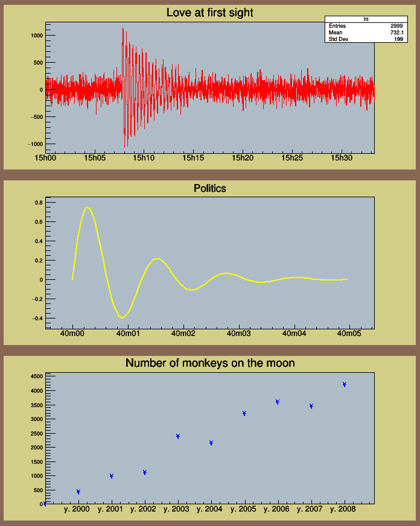Viewport: 420px width, 526px height.
Task: Click the Std Dev 199 row
Action: [x=366, y=39]
